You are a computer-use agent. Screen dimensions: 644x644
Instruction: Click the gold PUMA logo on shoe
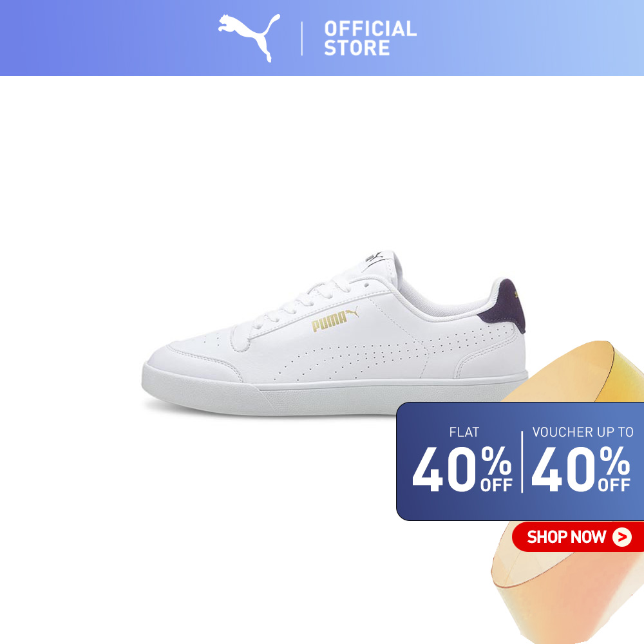334,319
